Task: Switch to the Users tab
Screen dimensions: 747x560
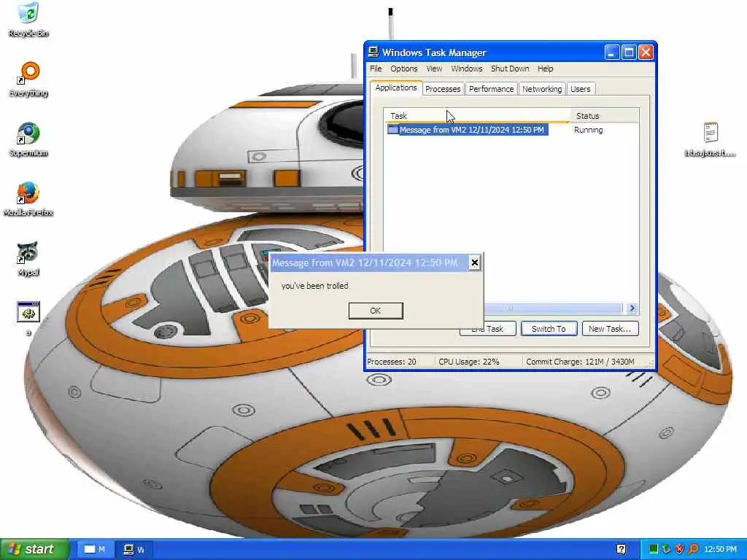Action: point(580,89)
